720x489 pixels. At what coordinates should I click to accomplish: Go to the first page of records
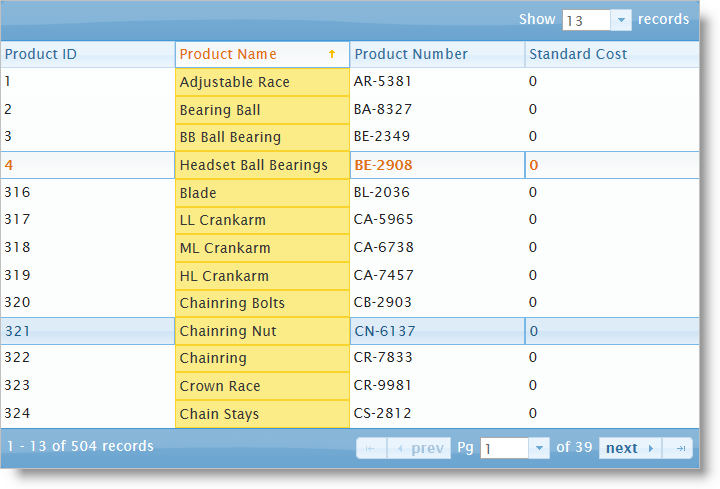coord(370,448)
